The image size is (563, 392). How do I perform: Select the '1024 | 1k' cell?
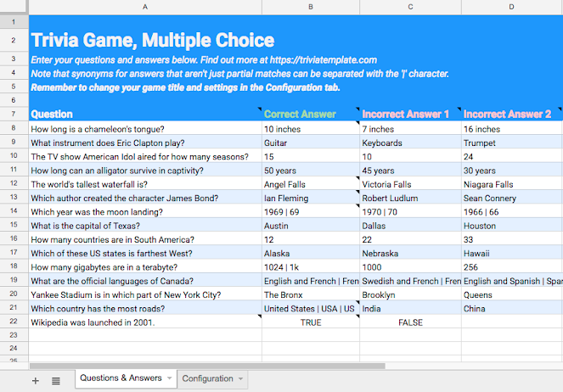coord(311,266)
